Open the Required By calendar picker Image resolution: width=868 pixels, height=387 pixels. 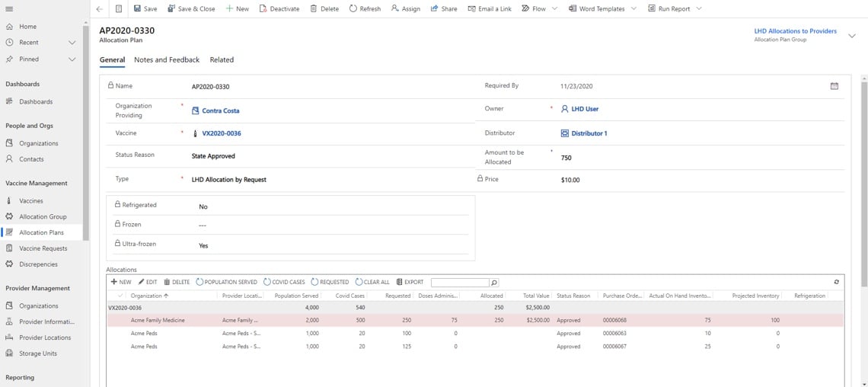[x=834, y=86]
